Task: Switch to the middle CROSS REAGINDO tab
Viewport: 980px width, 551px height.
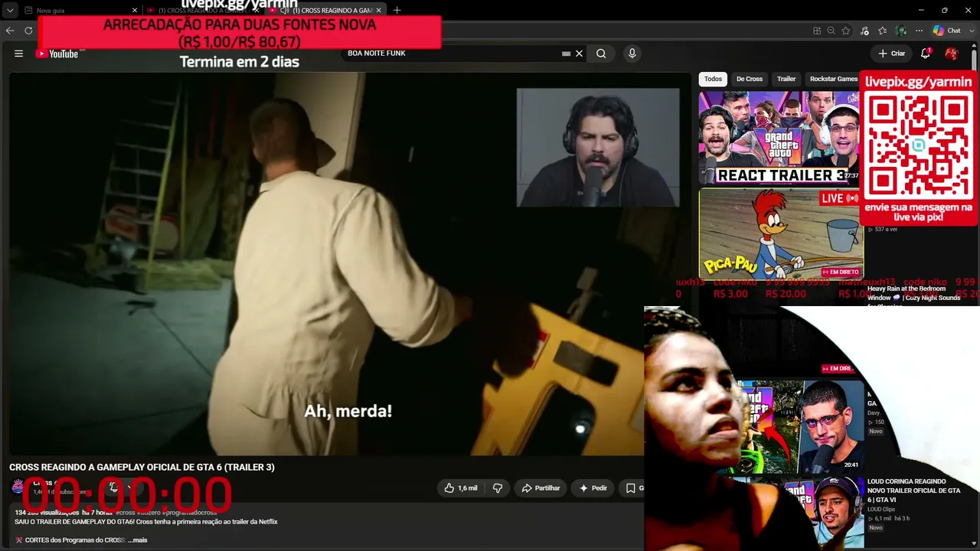Action: [x=204, y=11]
